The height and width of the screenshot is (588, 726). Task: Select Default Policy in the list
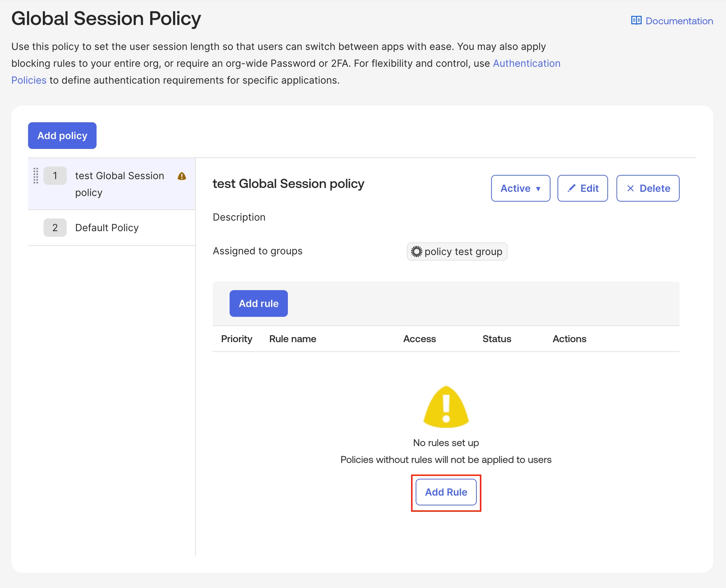click(x=107, y=228)
